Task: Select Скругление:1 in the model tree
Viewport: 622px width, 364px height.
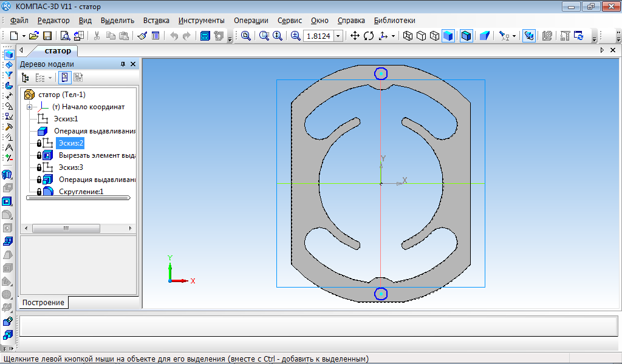Action: pyautogui.click(x=81, y=192)
